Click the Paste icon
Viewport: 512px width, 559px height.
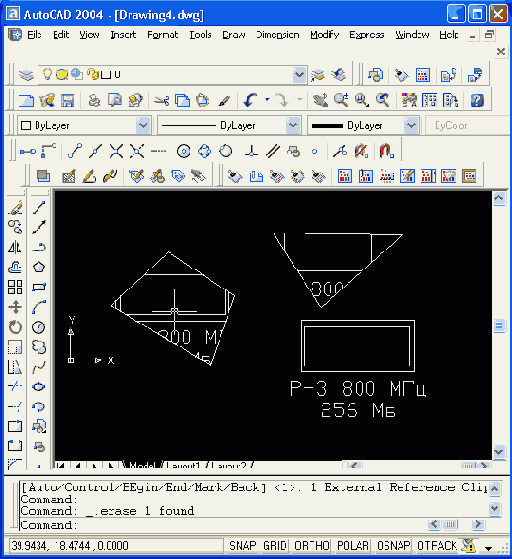click(203, 101)
